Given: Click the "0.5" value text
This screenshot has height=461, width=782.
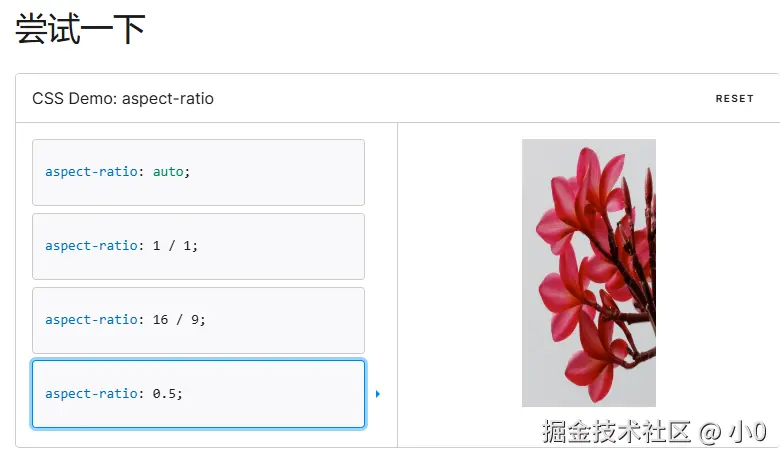Looking at the screenshot, I should pyautogui.click(x=165, y=394).
